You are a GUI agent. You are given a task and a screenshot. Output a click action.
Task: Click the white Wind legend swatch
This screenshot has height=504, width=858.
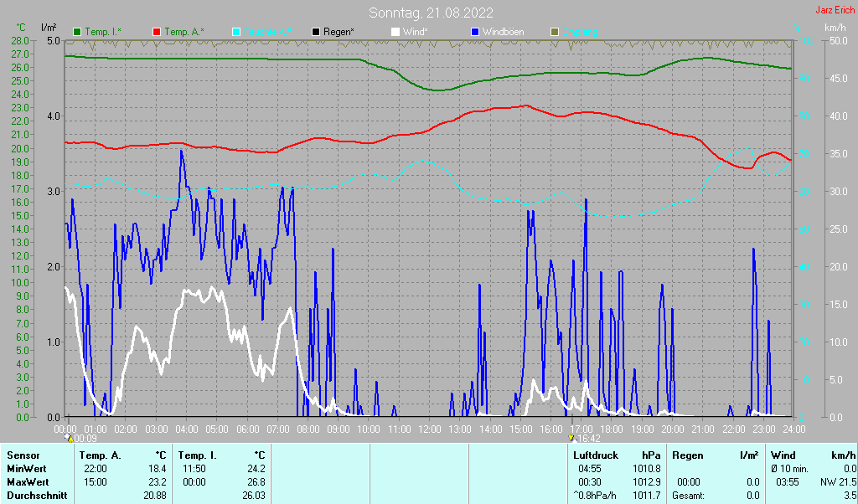point(395,33)
